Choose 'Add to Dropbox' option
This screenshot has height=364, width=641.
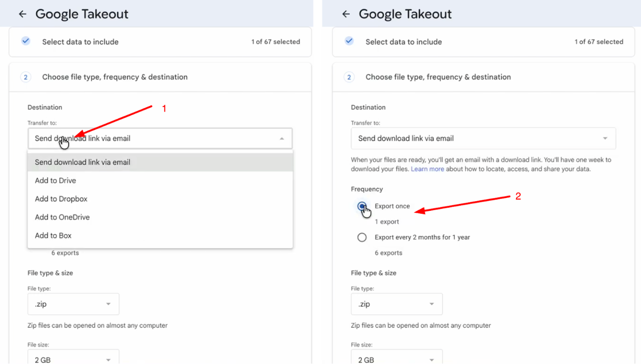(61, 199)
